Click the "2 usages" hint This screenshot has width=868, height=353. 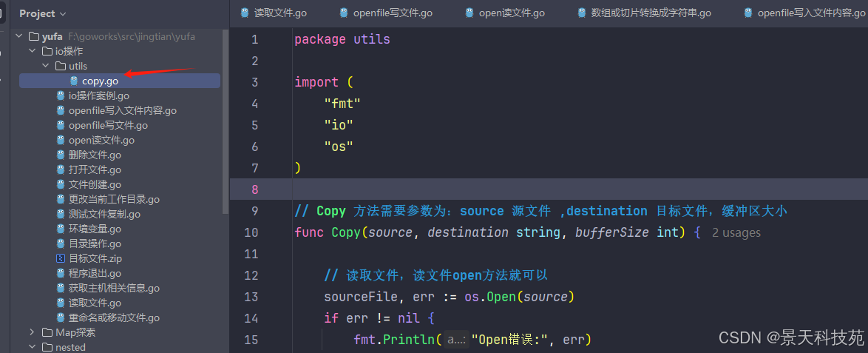point(736,232)
